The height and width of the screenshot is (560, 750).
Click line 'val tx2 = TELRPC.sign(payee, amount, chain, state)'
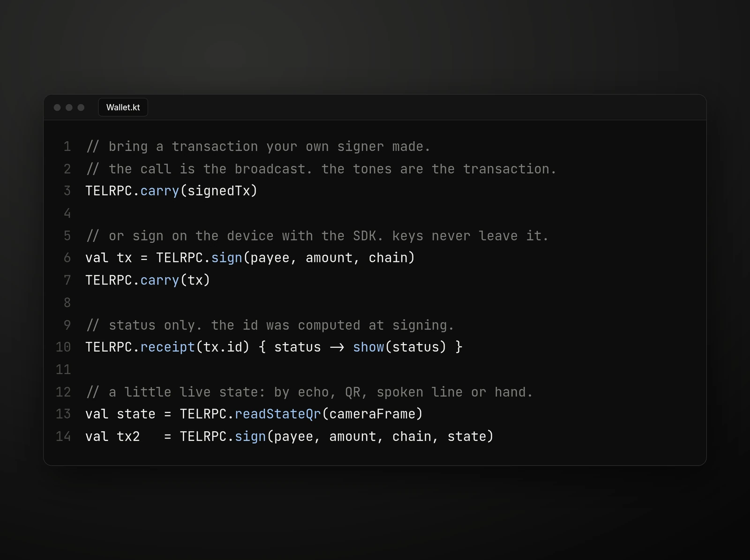290,436
